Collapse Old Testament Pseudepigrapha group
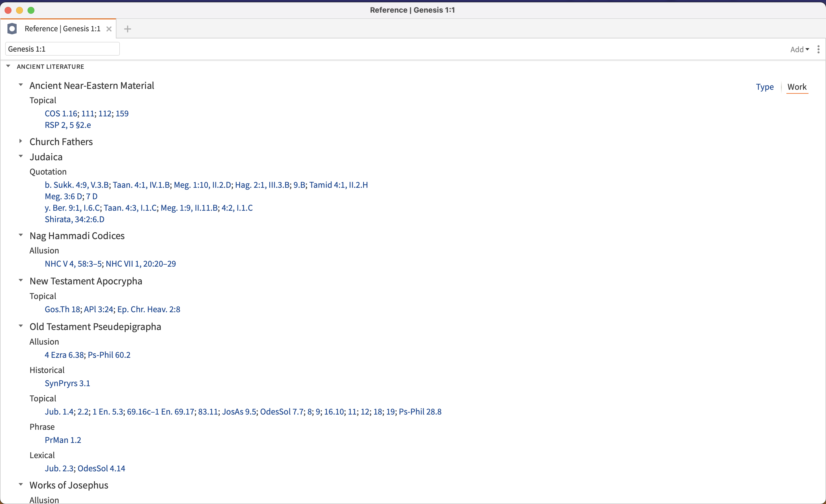826x504 pixels. click(x=21, y=326)
